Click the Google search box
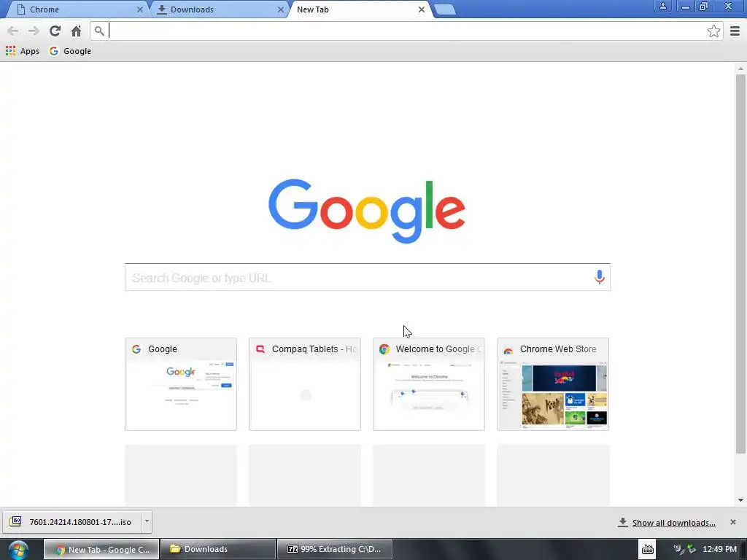 (x=368, y=277)
